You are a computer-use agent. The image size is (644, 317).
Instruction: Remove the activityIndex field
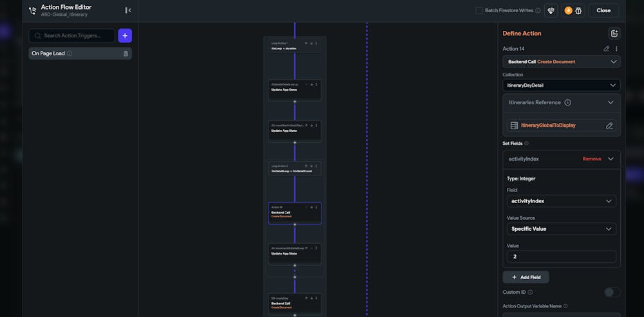pyautogui.click(x=592, y=159)
